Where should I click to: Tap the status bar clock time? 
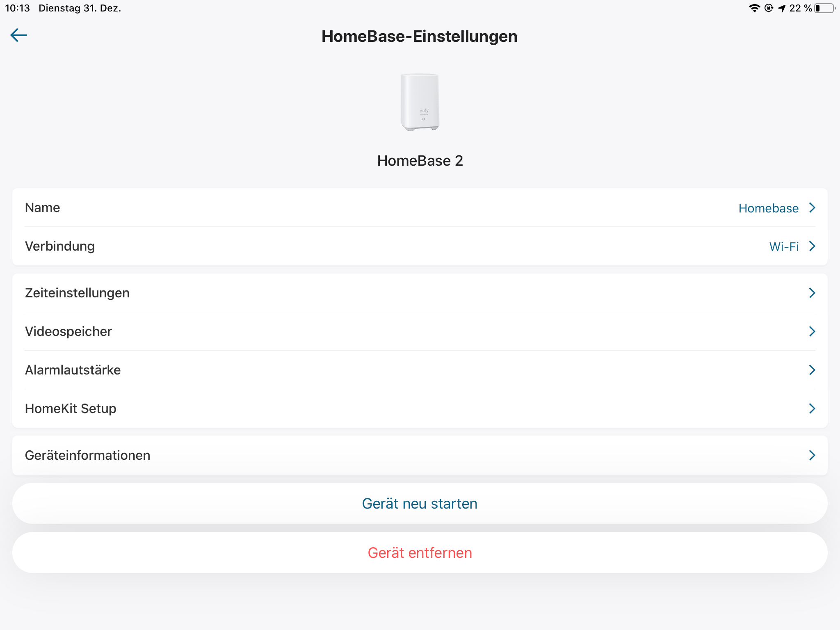(x=17, y=8)
